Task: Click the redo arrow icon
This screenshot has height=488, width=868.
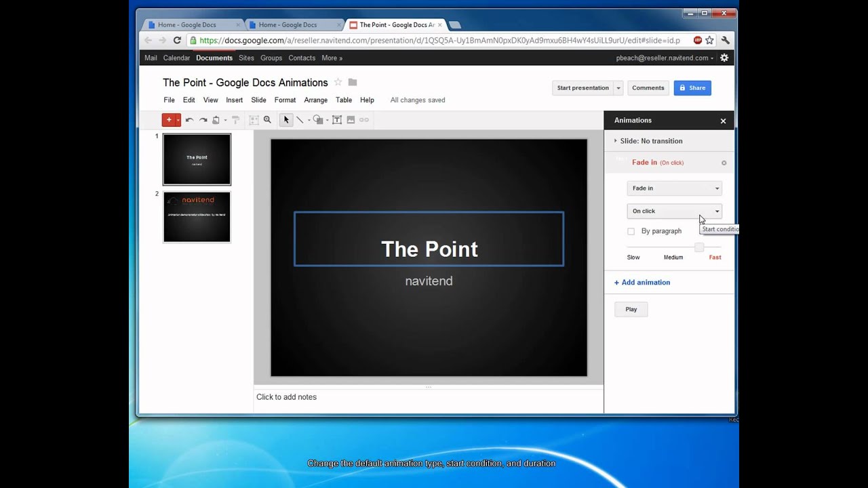Action: click(203, 120)
